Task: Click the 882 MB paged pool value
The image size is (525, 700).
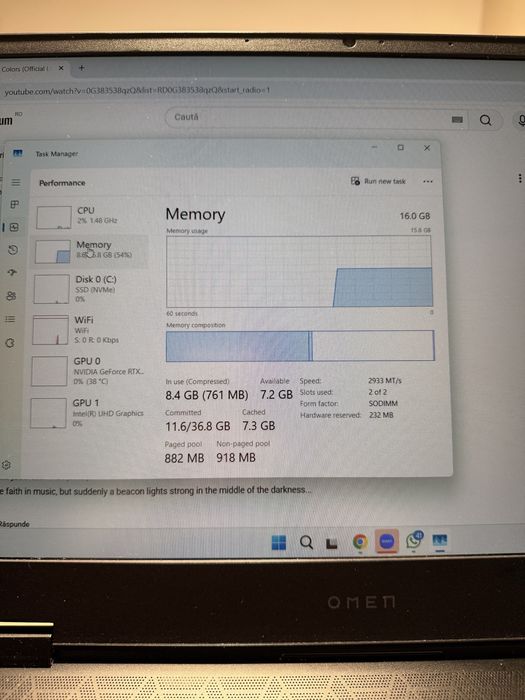Action: point(184,458)
